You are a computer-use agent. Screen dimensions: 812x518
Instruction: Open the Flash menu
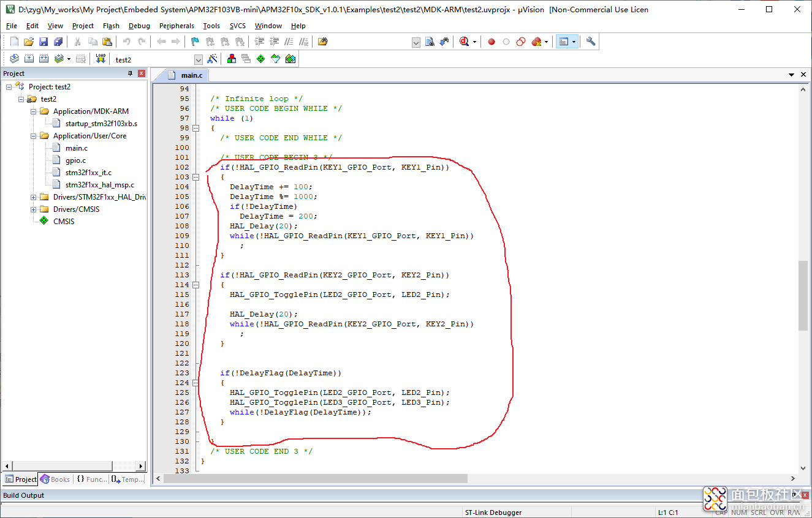pos(111,26)
